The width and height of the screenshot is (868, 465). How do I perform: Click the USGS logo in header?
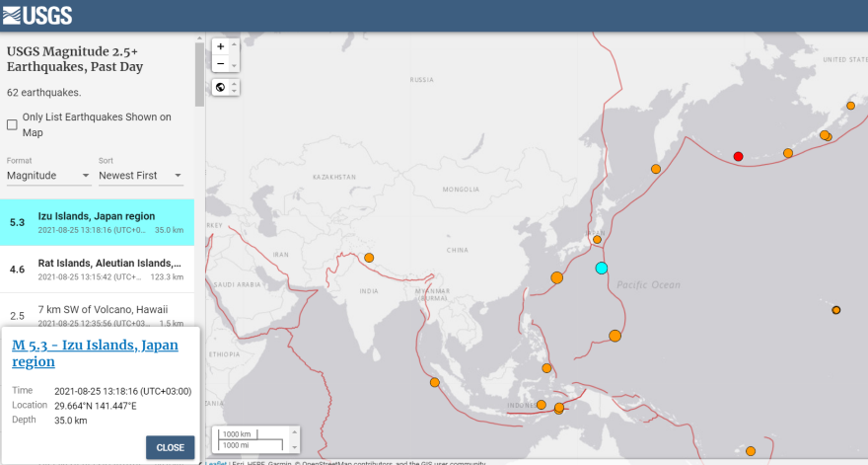[x=36, y=15]
